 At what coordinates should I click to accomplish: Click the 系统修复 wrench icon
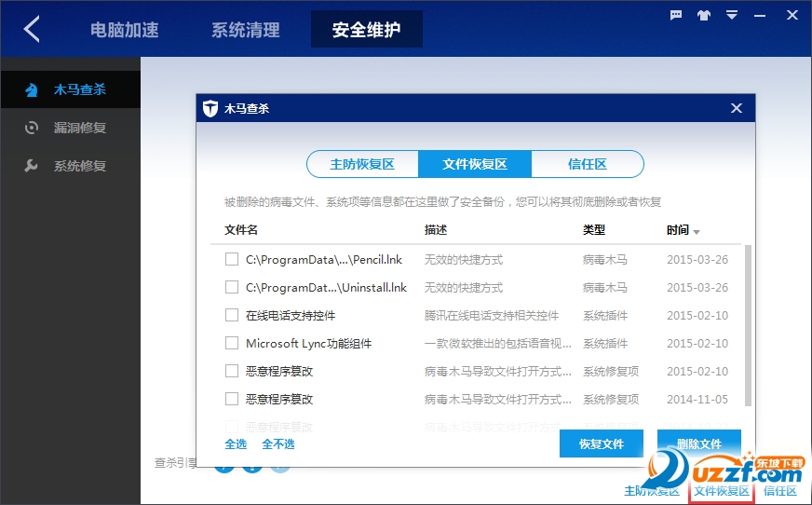32,166
